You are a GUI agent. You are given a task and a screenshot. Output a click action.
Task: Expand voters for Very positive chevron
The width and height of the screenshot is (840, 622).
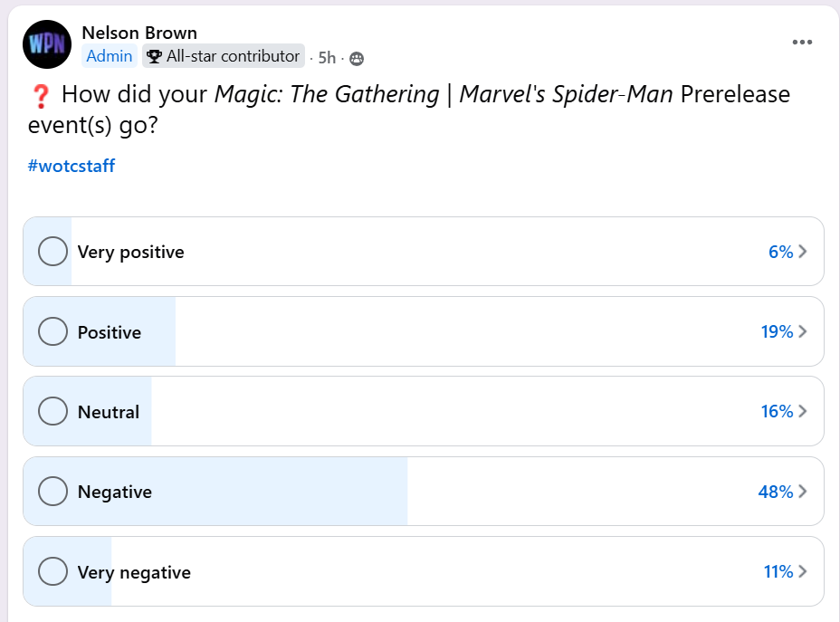(x=803, y=252)
